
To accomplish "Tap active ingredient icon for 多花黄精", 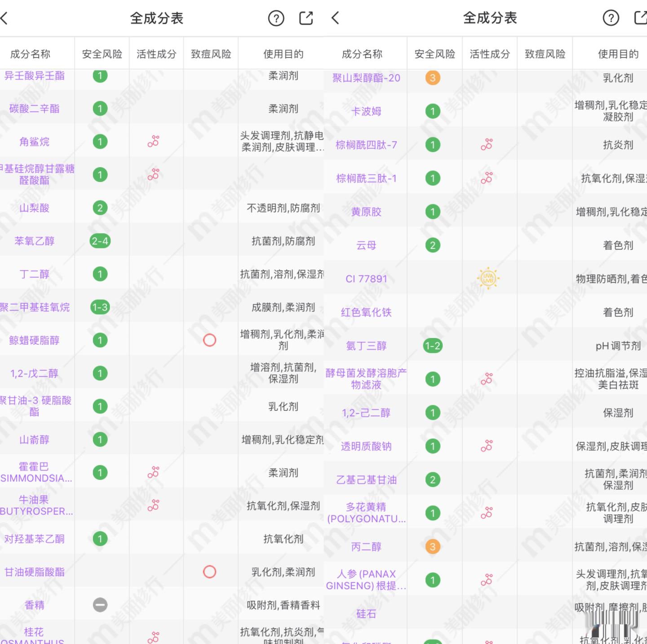I will [x=487, y=513].
